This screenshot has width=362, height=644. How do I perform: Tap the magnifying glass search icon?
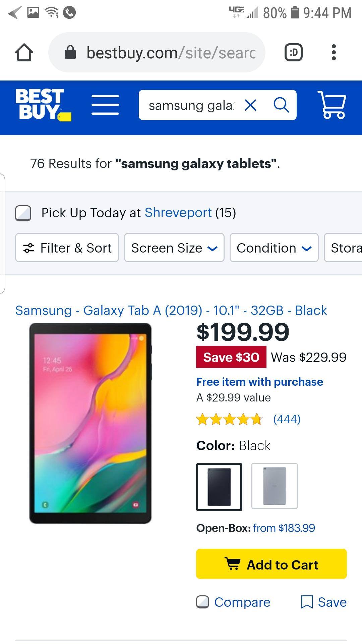pos(281,105)
